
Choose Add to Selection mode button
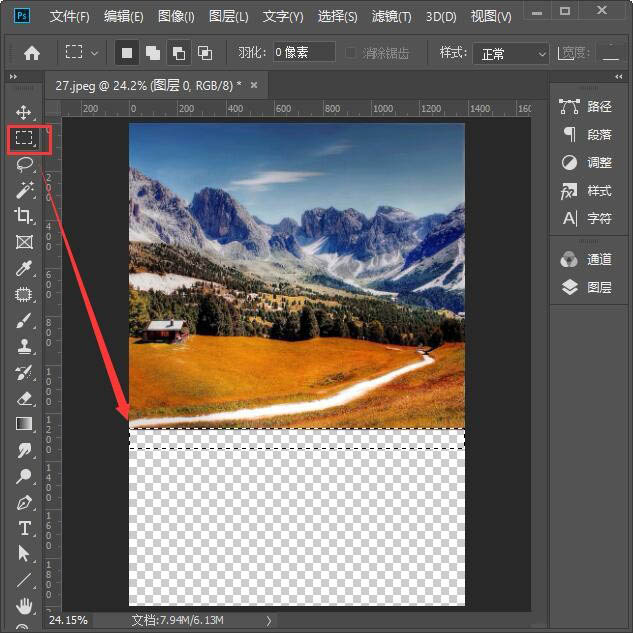(x=153, y=53)
